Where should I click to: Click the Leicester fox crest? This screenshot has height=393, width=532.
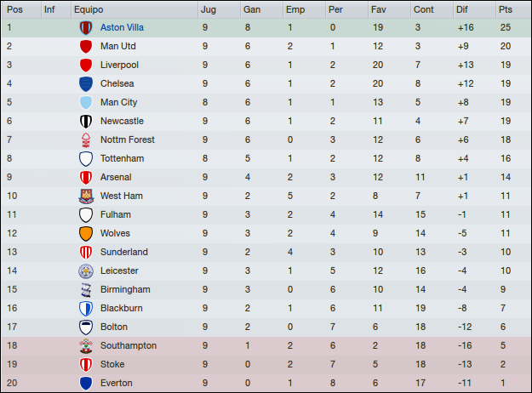[x=86, y=271]
